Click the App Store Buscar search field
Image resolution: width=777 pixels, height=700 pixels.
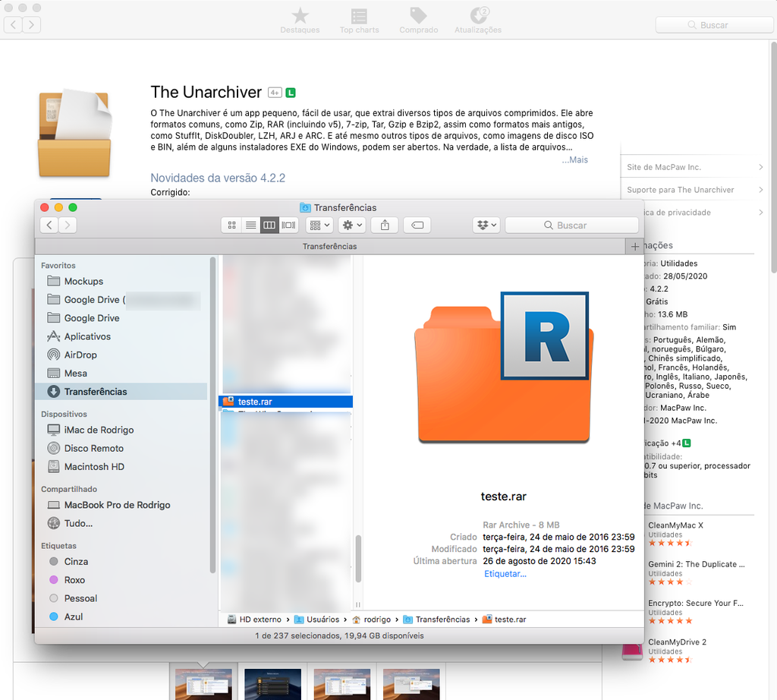(715, 25)
